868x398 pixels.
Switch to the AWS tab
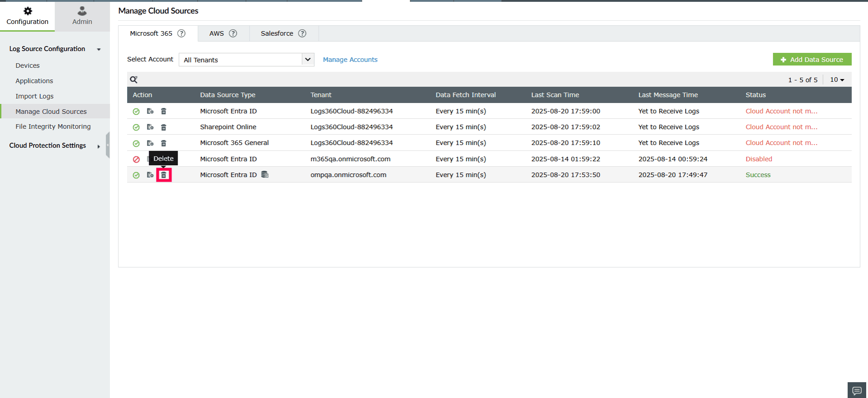click(223, 33)
